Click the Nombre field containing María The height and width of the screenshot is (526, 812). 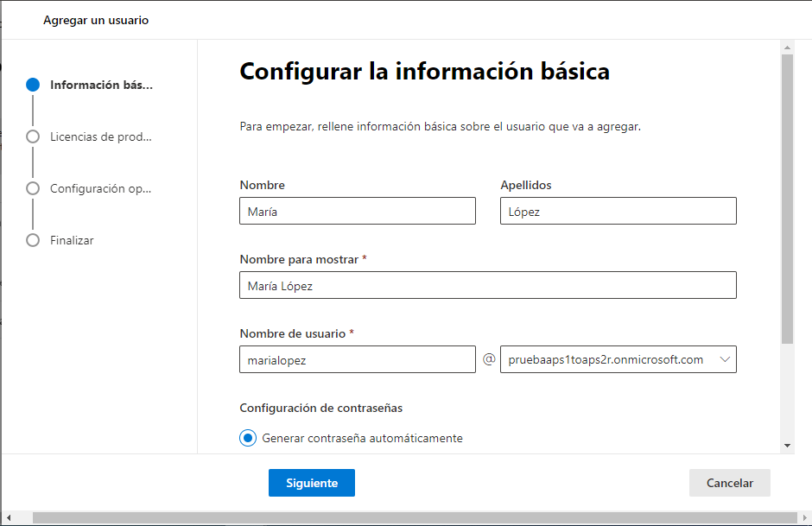(x=358, y=211)
